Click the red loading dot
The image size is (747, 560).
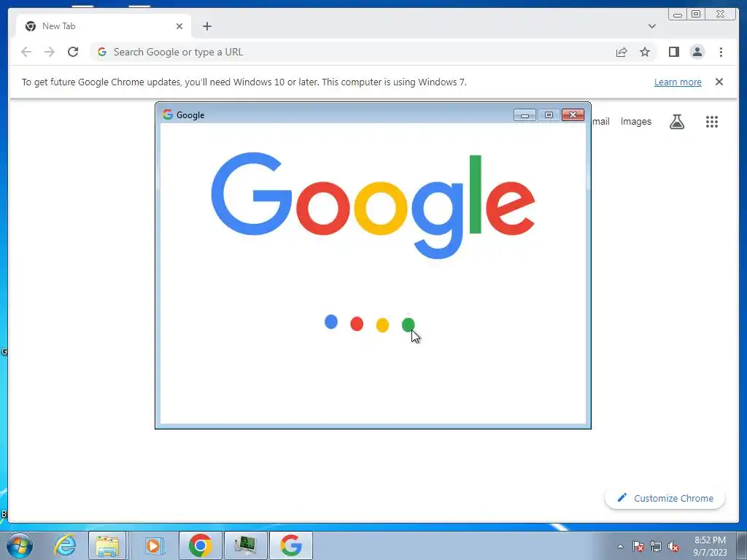click(357, 324)
